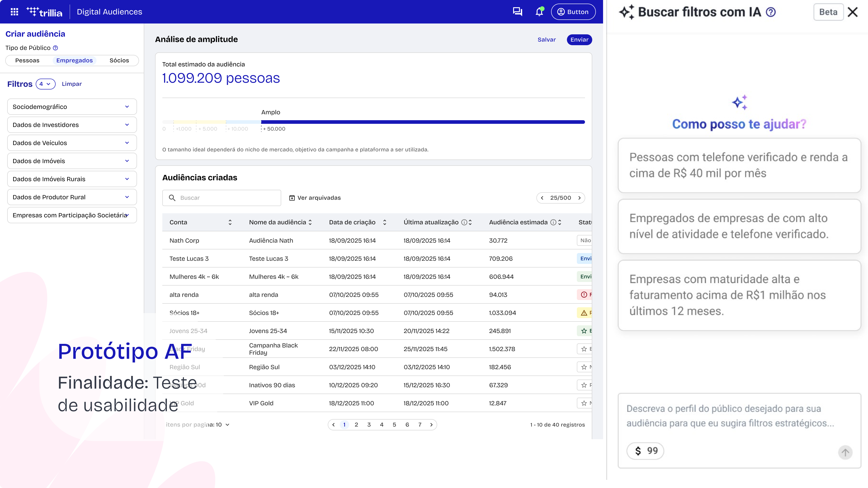Select the Pessoas audience type

[27, 60]
